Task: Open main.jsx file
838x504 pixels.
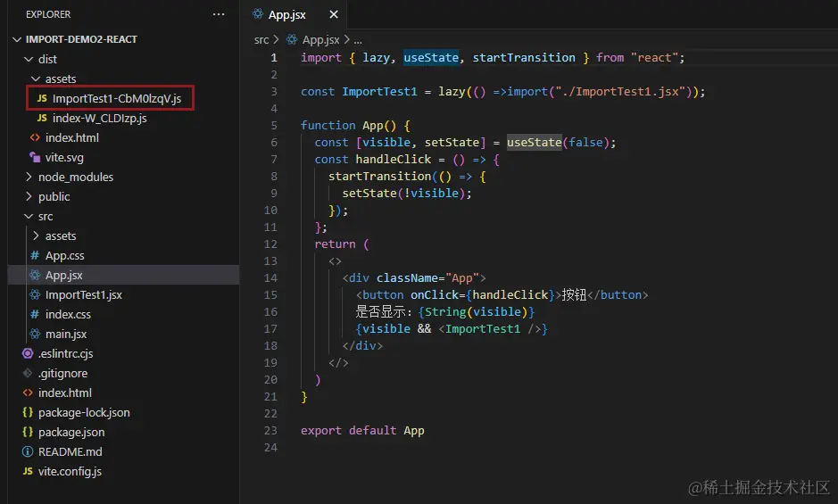Action: tap(66, 334)
